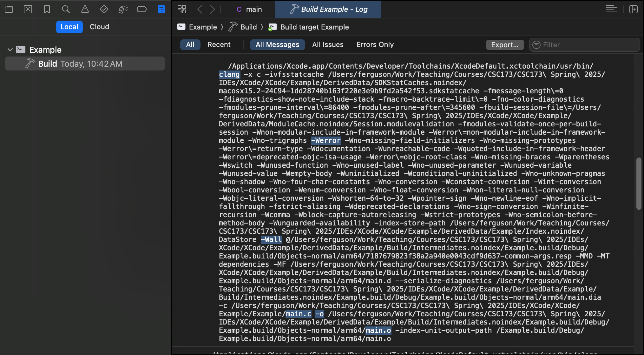Click the filter options icon in Filter field

coord(536,45)
